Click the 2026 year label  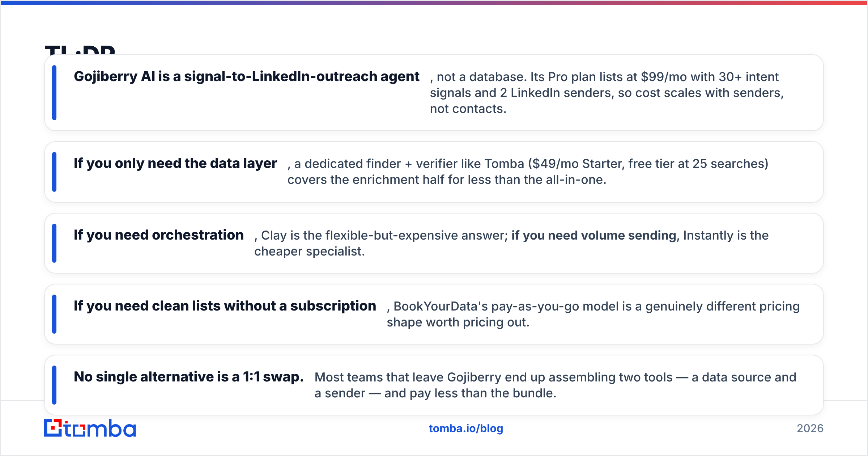[810, 428]
